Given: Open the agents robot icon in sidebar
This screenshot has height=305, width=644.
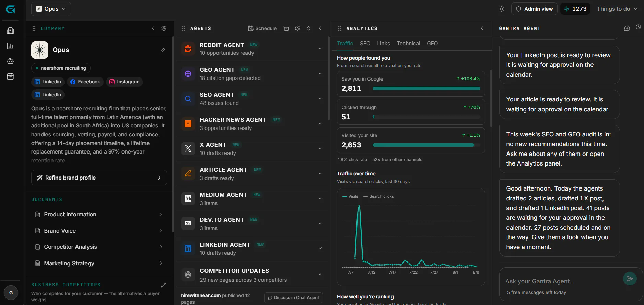Looking at the screenshot, I should coord(10,61).
